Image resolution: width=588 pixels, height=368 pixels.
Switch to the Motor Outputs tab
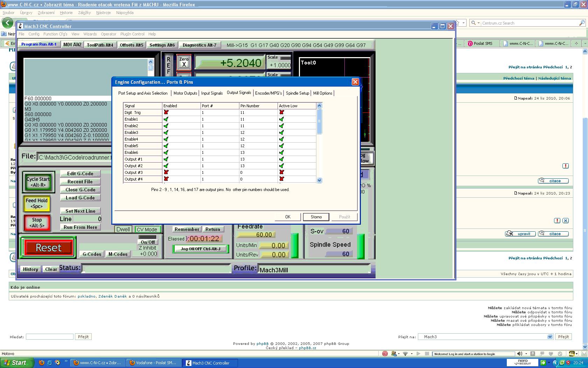coord(185,93)
